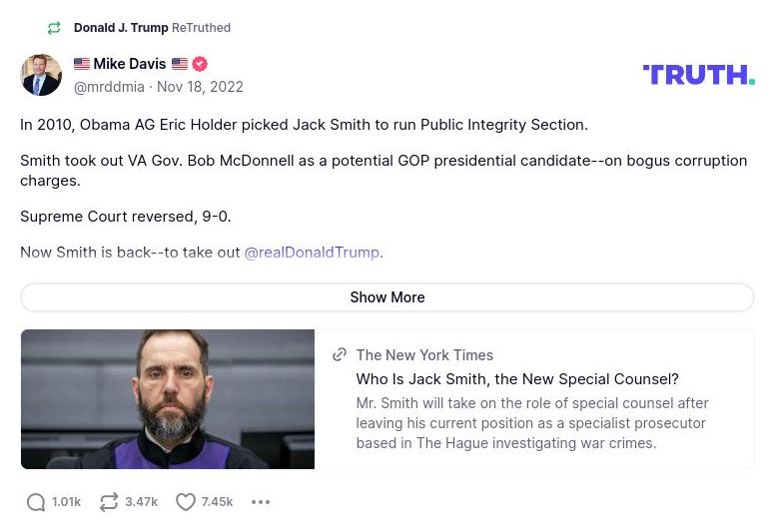The image size is (776, 532).
Task: Click the ReTruth arrows icon below the post
Action: click(x=109, y=502)
